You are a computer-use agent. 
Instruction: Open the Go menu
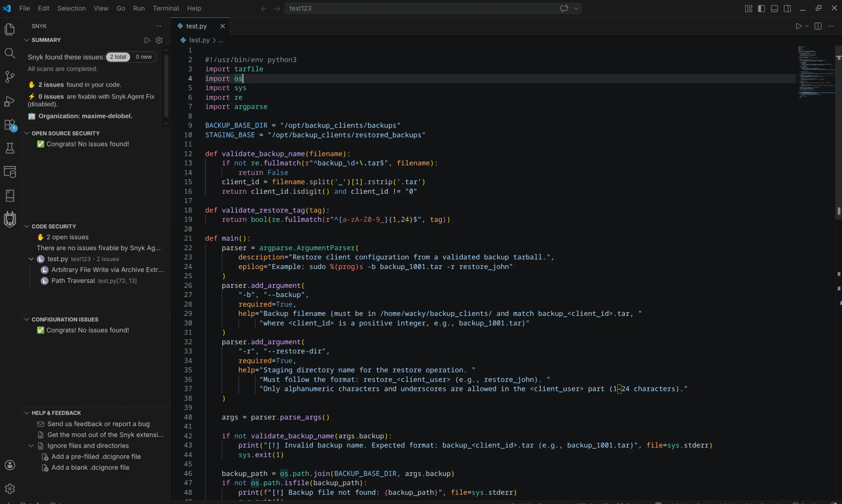(x=121, y=9)
